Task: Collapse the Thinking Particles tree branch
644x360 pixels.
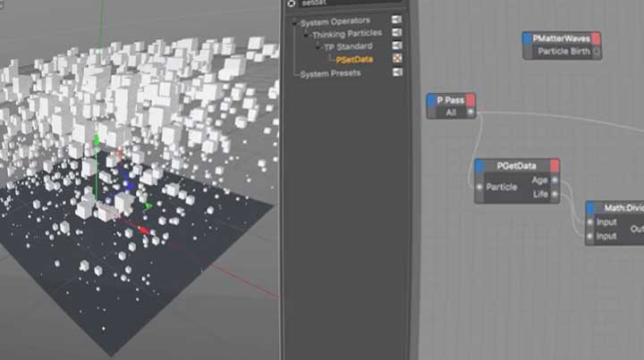Action: point(307,33)
